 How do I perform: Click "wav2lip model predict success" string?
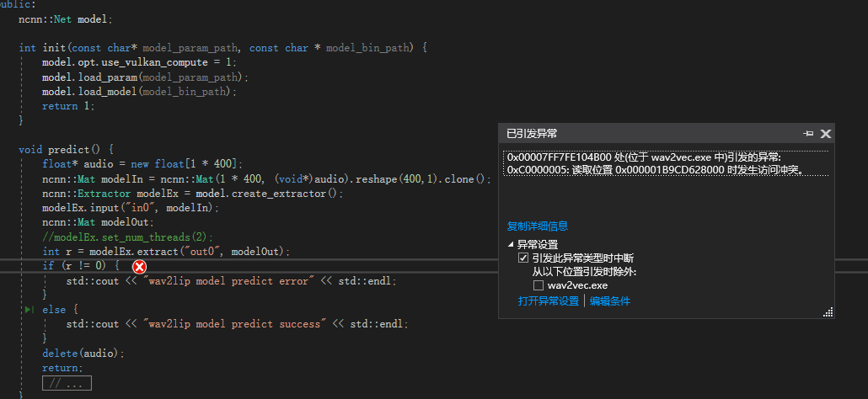[x=235, y=324]
